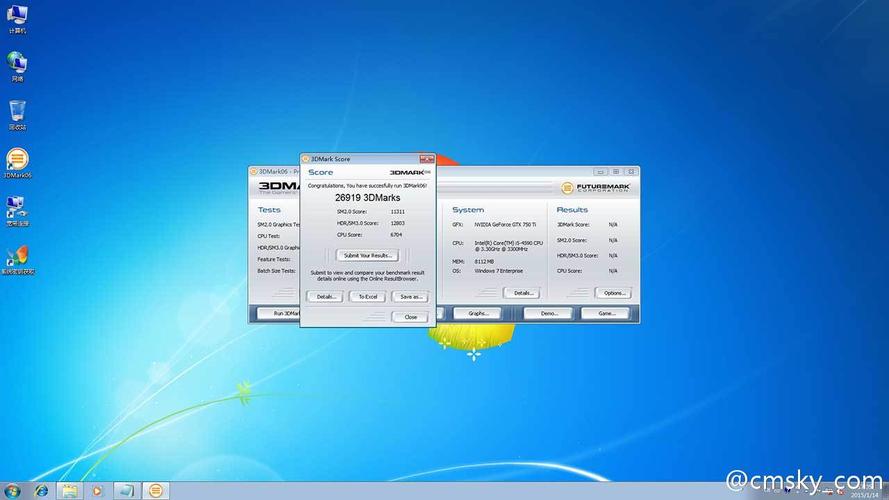Image resolution: width=889 pixels, height=500 pixels.
Task: Open the Computer desktop icon
Action: click(x=17, y=19)
